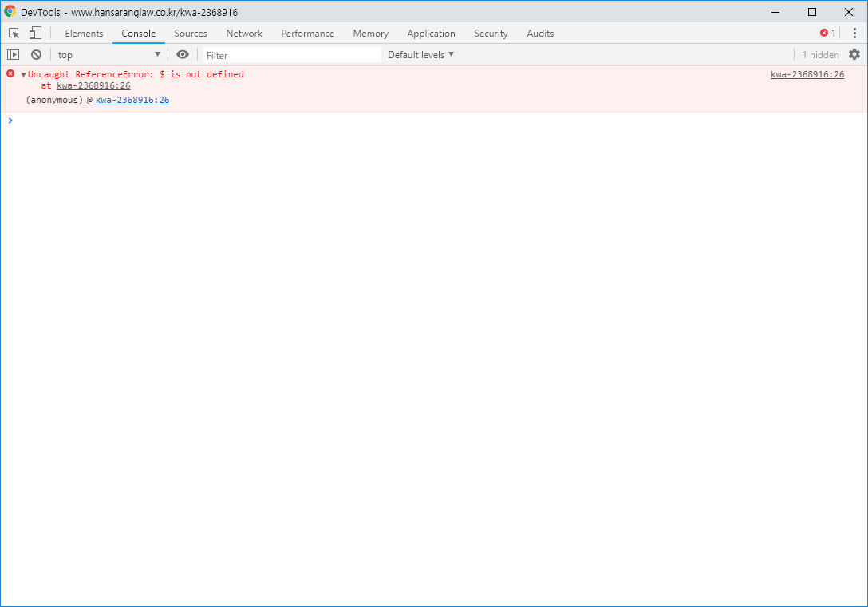Click the red error count indicator
The height and width of the screenshot is (607, 868).
[x=828, y=34]
